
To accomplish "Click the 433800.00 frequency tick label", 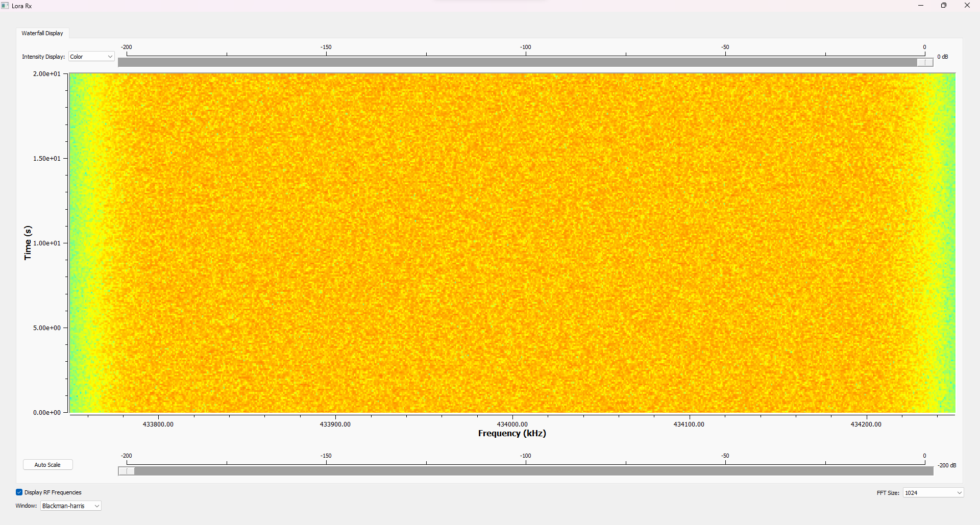I will pos(158,424).
